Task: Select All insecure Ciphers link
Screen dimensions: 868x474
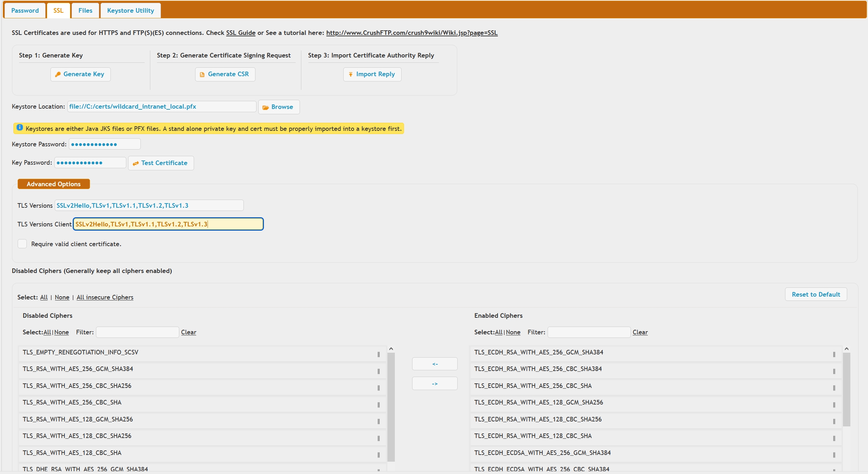Action: [x=105, y=297]
